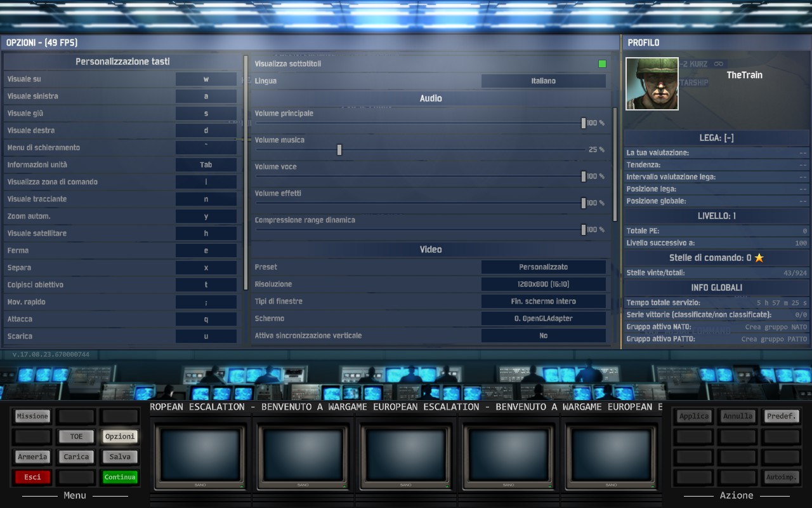
Task: Change Attiva sincronizzazione verticale value No
Action: [x=543, y=336]
